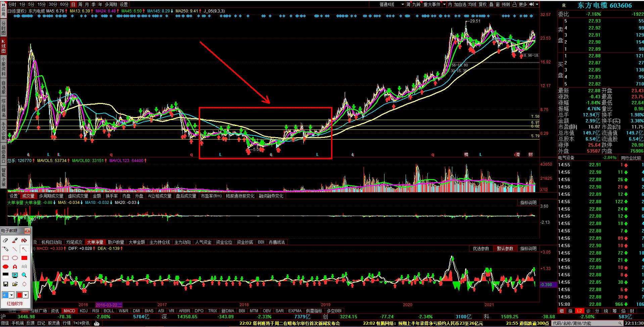644x327 pixels.
Task: Toggle 复权 price adjustment
Action: pos(482,4)
